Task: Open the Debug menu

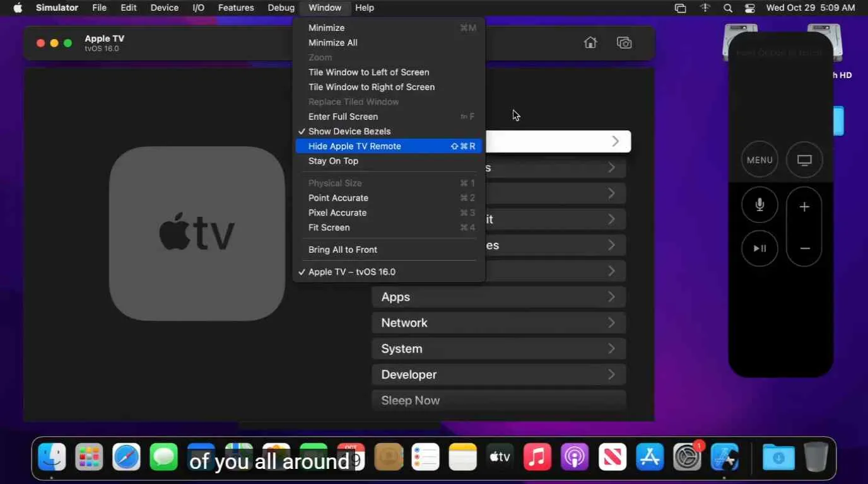Action: 281,8
